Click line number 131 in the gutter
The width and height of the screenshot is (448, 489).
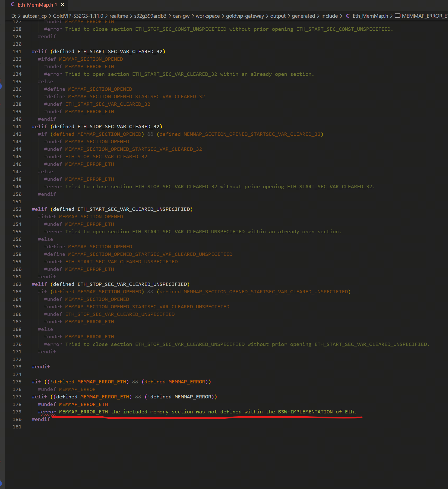click(17, 51)
